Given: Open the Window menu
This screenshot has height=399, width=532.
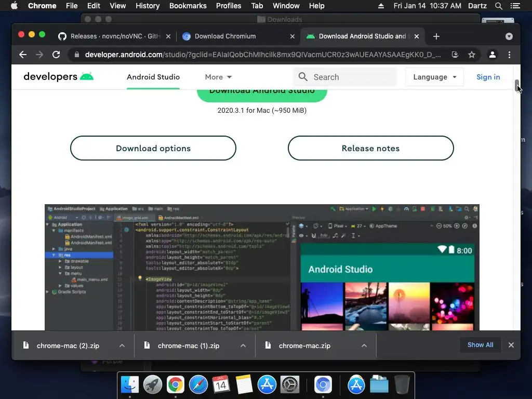Looking at the screenshot, I should click(x=286, y=6).
